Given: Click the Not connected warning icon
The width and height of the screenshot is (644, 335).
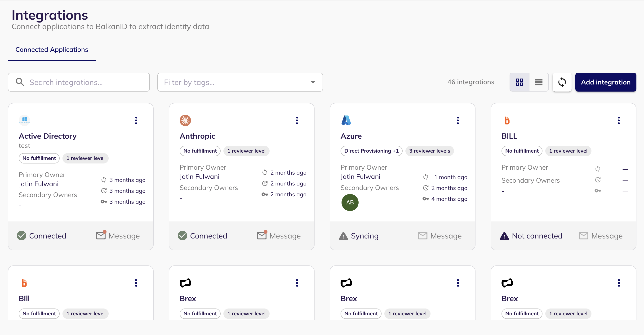Looking at the screenshot, I should point(504,236).
